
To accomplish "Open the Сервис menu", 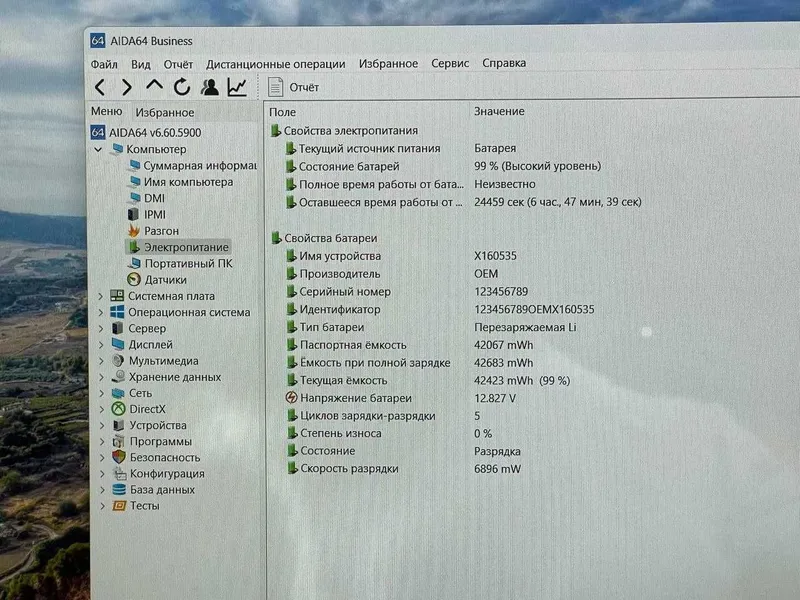I will coord(449,63).
